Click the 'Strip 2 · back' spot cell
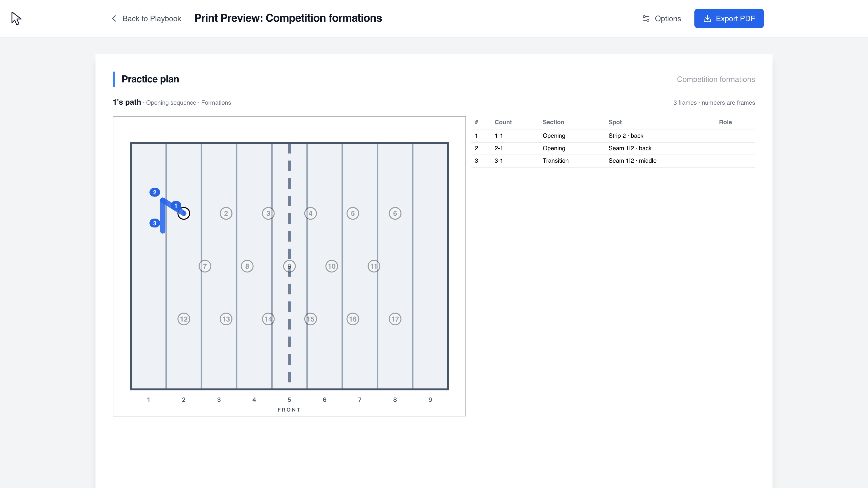 (x=626, y=136)
